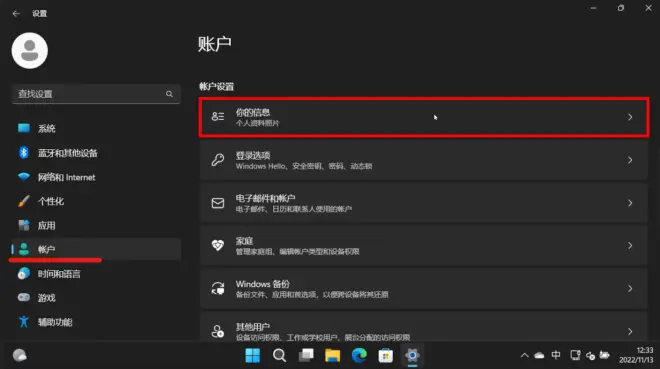Show hidden tray icons with the caret
Viewport: 660px width, 369px height.
click(524, 356)
